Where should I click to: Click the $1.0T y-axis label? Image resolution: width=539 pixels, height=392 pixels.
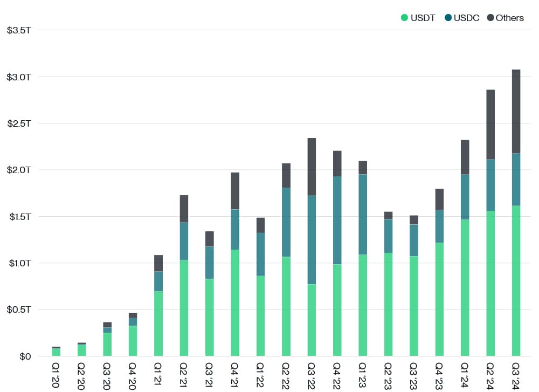[19, 263]
